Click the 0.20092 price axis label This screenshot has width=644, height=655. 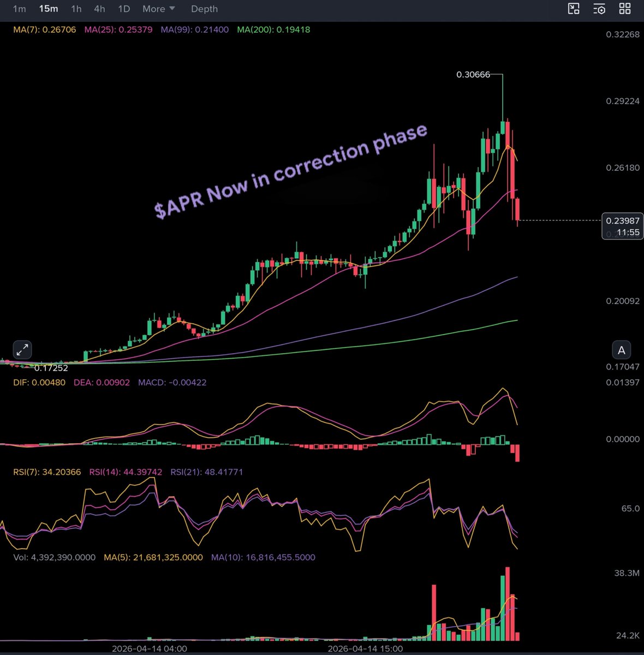click(623, 301)
